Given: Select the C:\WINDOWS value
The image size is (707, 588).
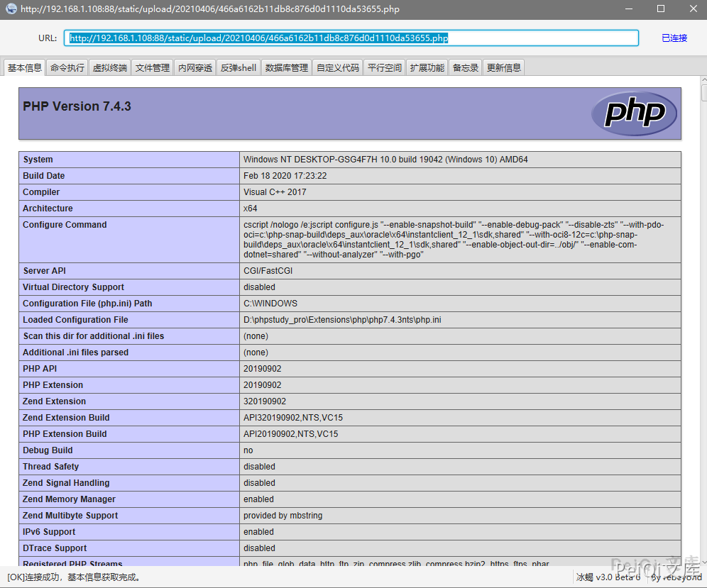Looking at the screenshot, I should point(270,304).
